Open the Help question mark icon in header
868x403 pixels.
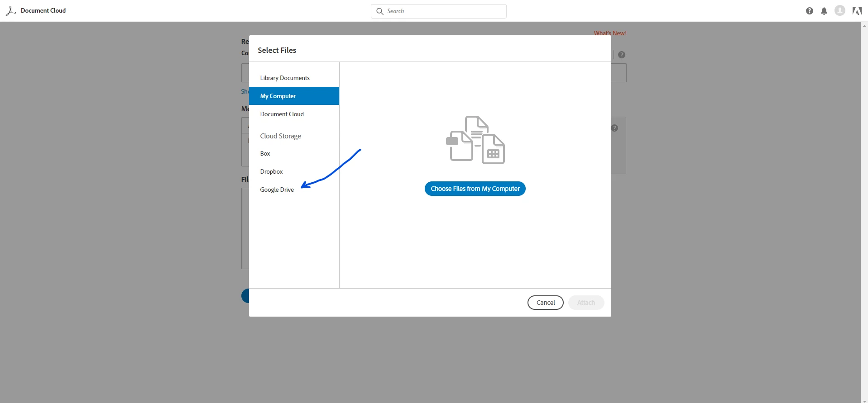(x=810, y=11)
